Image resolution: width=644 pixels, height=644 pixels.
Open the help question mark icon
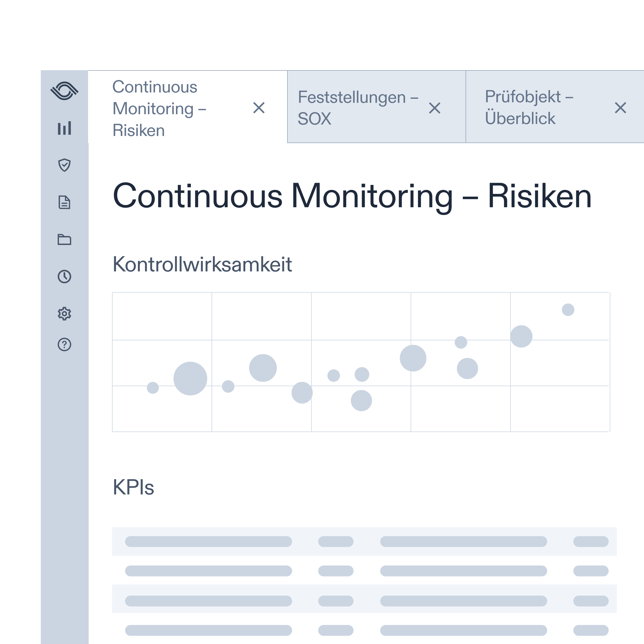tap(65, 346)
